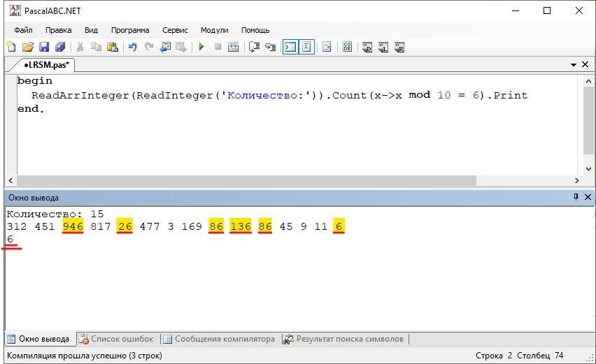
Task: Close the LRSM.pas document tab
Action: coord(586,64)
